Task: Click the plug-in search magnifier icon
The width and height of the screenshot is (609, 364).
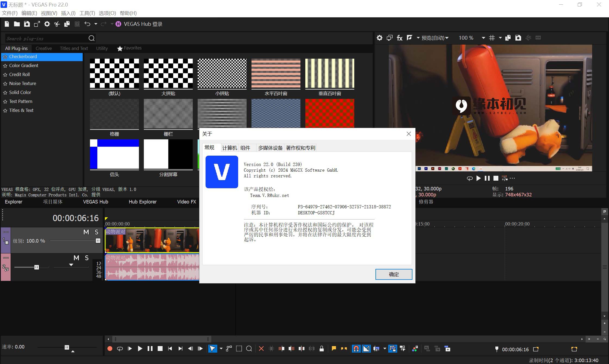Action: tap(92, 38)
